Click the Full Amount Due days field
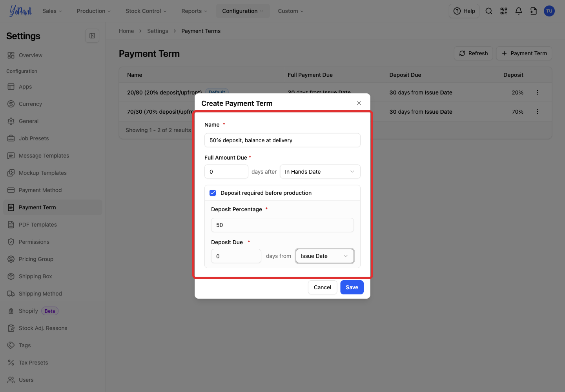Viewport: 565px width, 392px height. 226,172
